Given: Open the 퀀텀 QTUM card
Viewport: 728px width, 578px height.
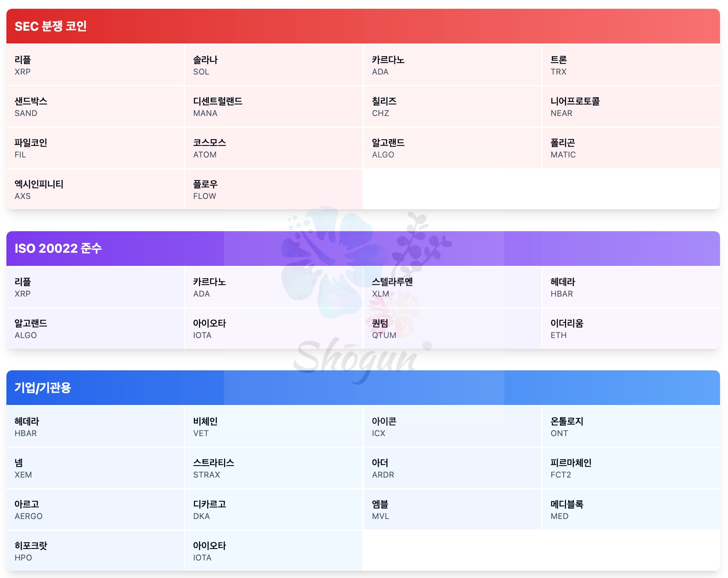Looking at the screenshot, I should click(453, 328).
